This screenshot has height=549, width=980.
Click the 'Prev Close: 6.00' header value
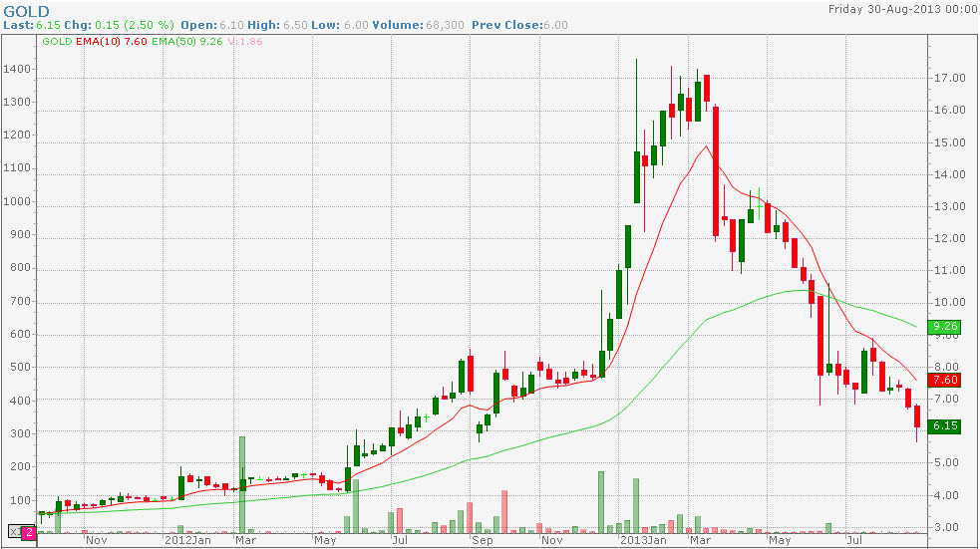[x=520, y=25]
